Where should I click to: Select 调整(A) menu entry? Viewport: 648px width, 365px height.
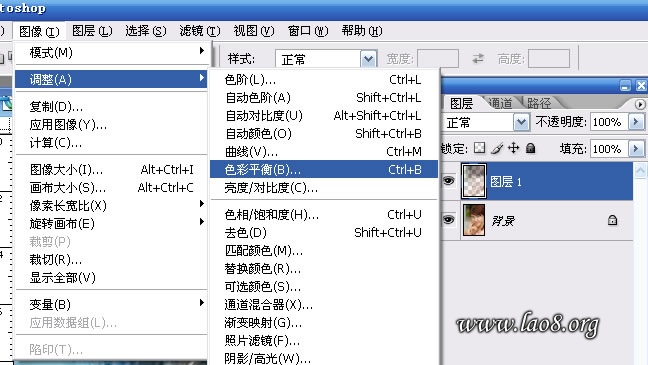click(111, 79)
